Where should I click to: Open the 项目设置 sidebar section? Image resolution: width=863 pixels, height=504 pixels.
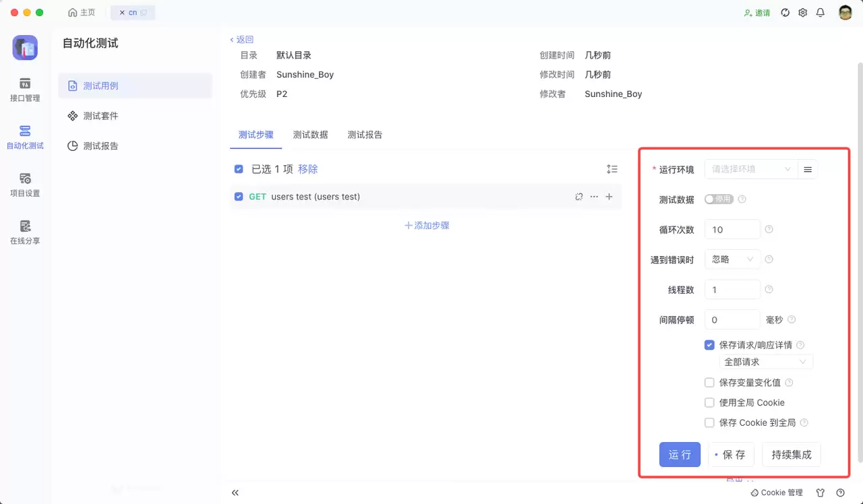tap(25, 185)
